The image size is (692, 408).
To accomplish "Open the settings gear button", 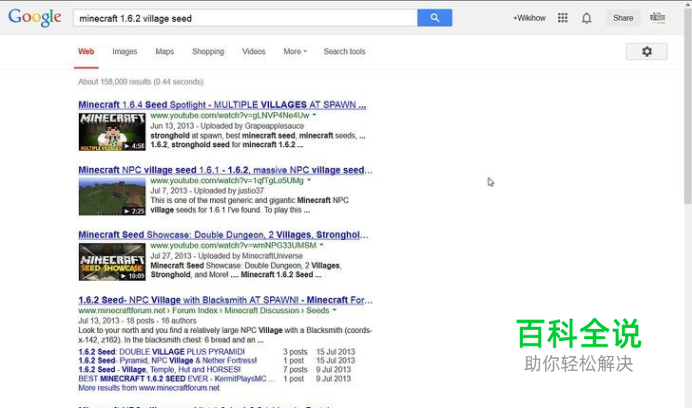I will (647, 51).
